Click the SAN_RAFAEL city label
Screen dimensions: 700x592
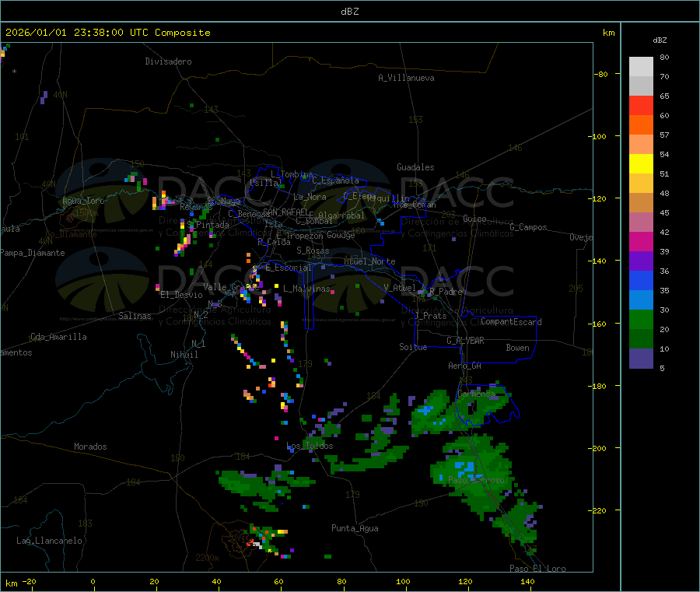click(285, 212)
